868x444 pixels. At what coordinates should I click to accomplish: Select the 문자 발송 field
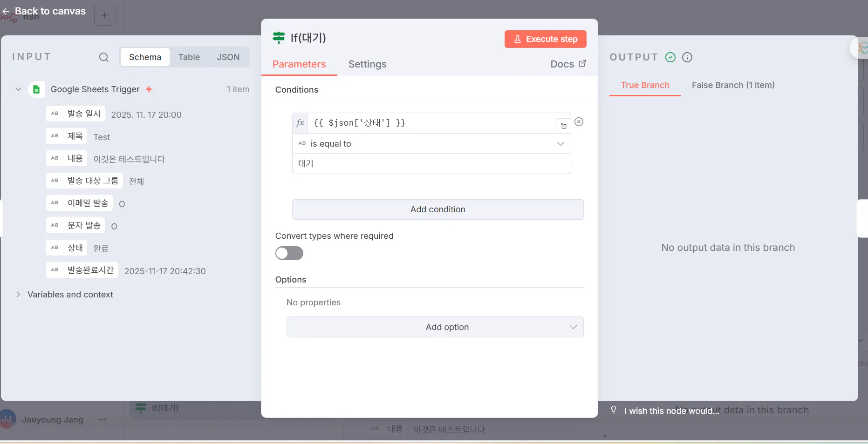point(75,225)
